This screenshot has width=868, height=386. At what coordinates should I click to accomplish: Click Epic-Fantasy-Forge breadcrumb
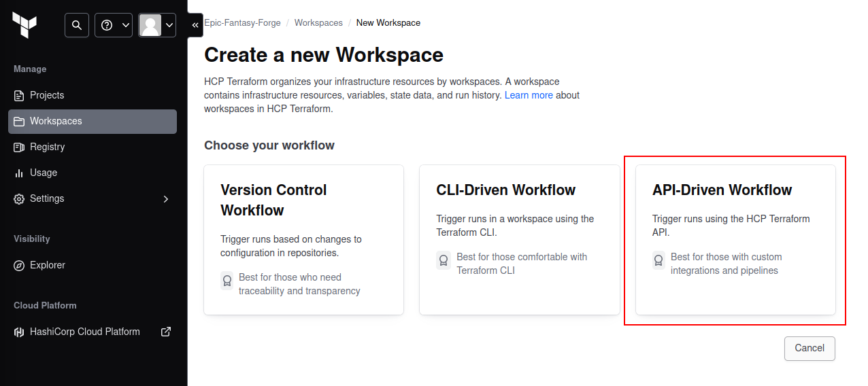pos(242,22)
